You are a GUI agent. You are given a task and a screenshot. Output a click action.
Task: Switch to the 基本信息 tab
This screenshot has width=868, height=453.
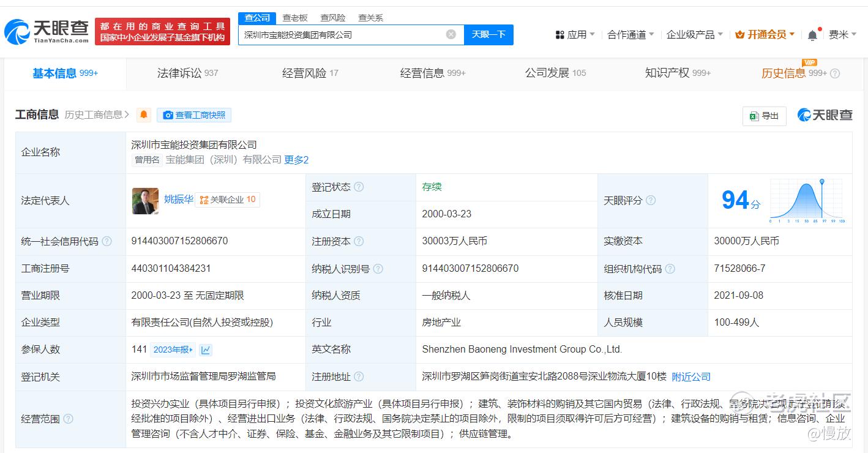[x=65, y=73]
